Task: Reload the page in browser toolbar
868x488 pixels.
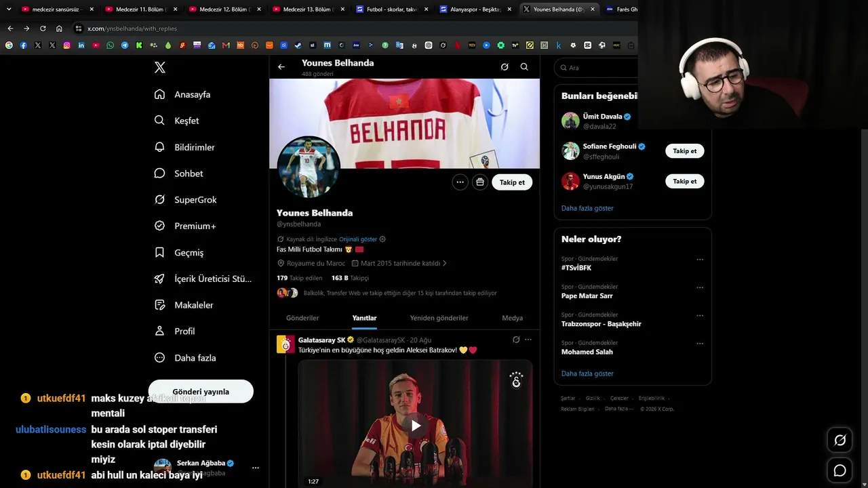Action: click(43, 28)
